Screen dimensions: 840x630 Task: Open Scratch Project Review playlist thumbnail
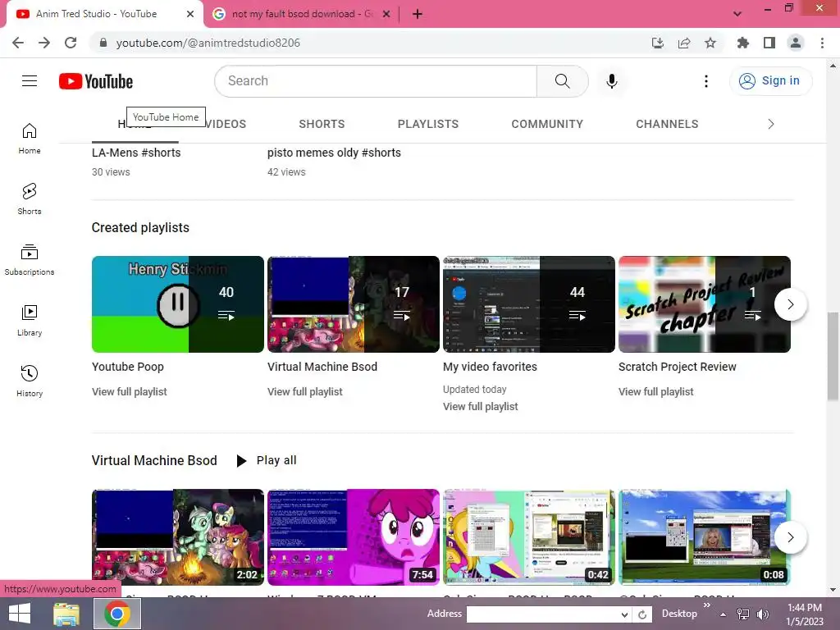[x=704, y=304]
